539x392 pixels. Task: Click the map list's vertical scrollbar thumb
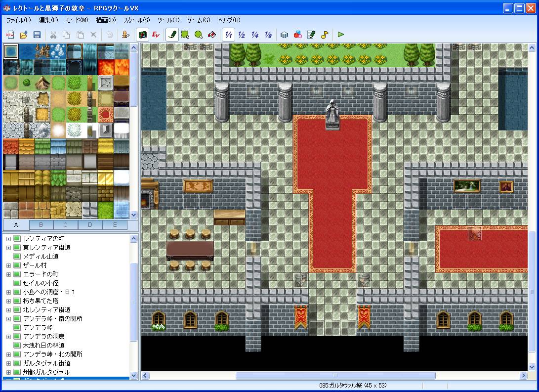(134, 302)
